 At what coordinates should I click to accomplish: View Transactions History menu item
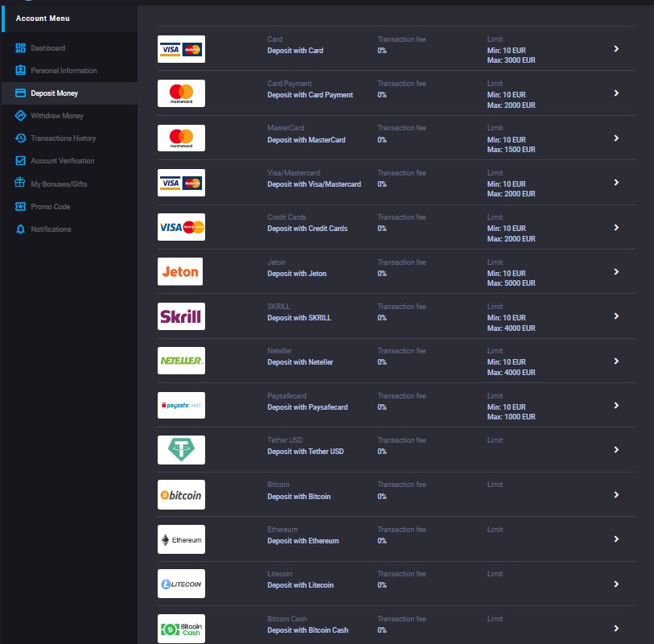[x=69, y=138]
